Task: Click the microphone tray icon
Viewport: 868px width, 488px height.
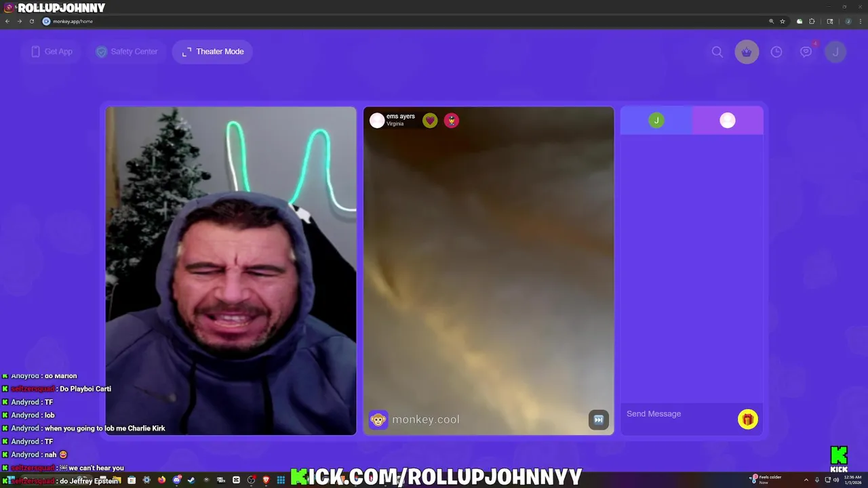Action: click(x=817, y=480)
